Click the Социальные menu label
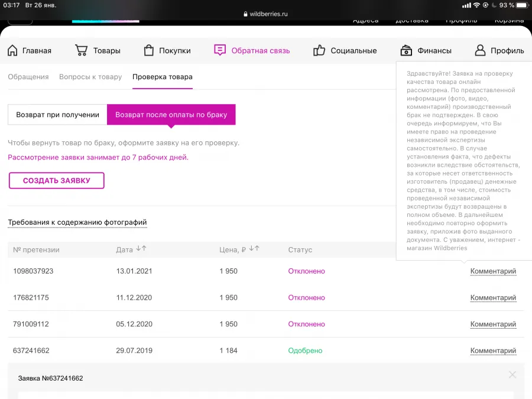Screen dimensions: 532x399 pyautogui.click(x=353, y=51)
